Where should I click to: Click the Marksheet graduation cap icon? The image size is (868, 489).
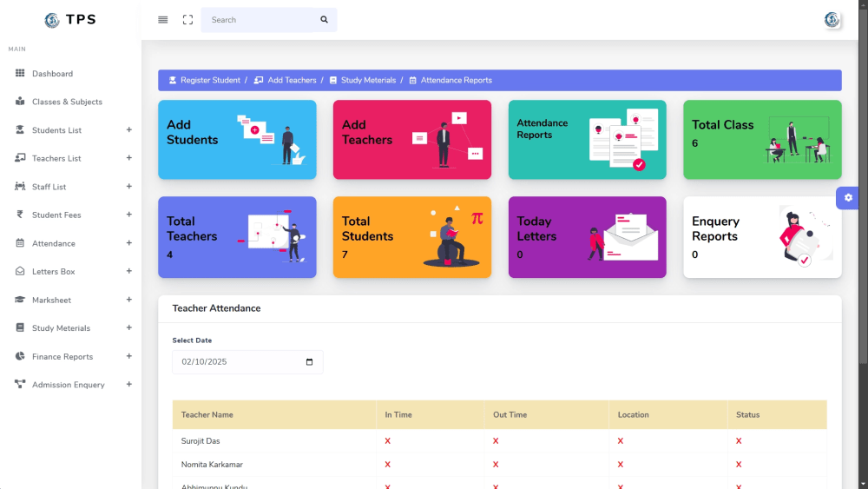click(20, 299)
